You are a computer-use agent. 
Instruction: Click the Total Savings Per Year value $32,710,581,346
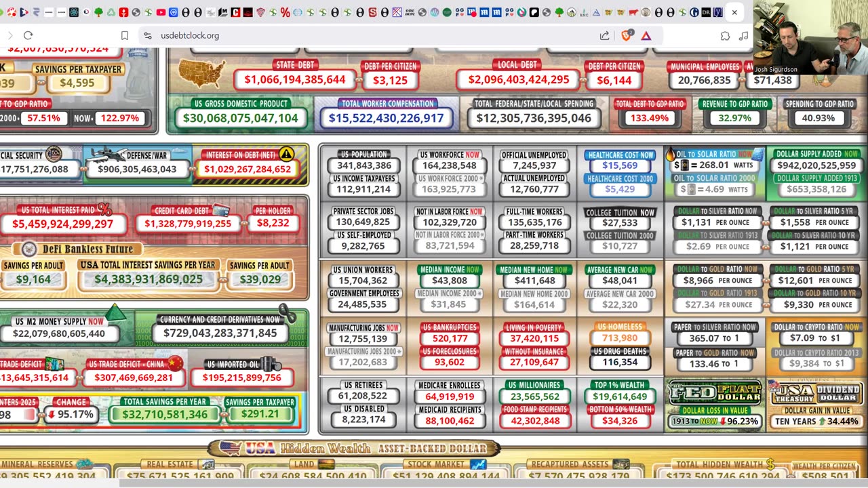165,414
